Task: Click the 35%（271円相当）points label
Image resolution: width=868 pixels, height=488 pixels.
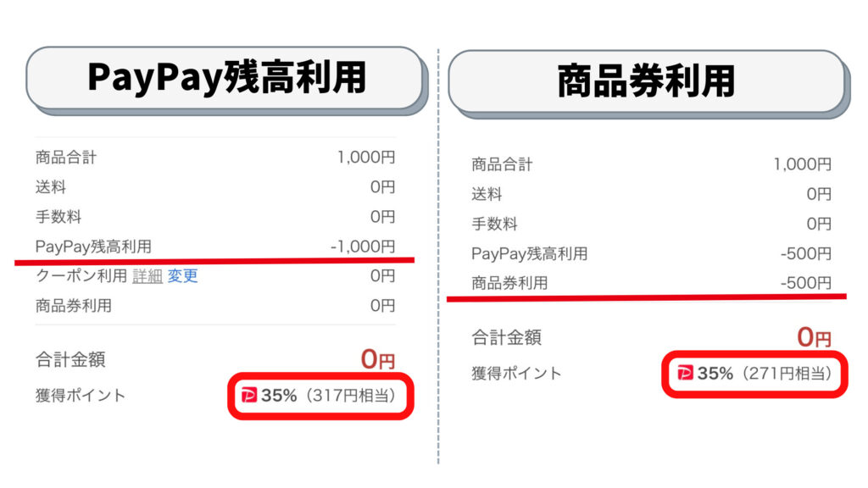Action: (764, 373)
